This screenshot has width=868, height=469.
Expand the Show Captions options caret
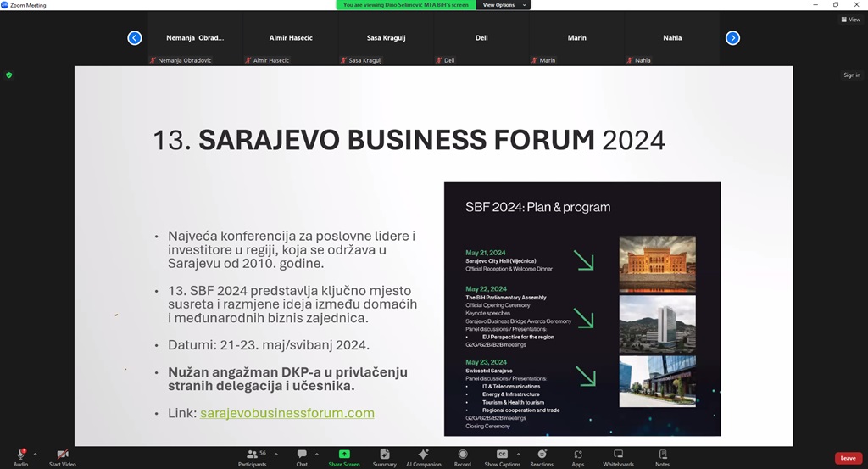tap(519, 454)
